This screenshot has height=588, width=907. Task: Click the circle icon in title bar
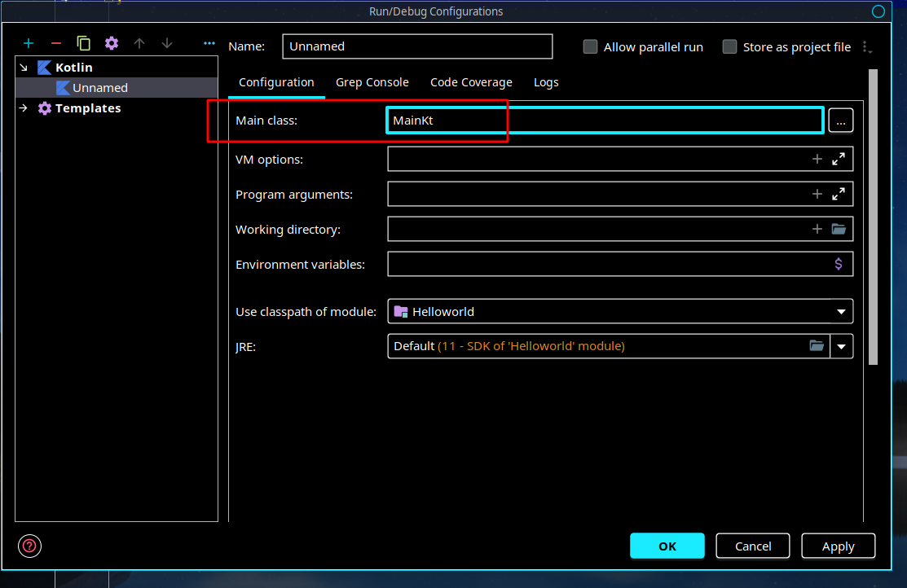[878, 11]
